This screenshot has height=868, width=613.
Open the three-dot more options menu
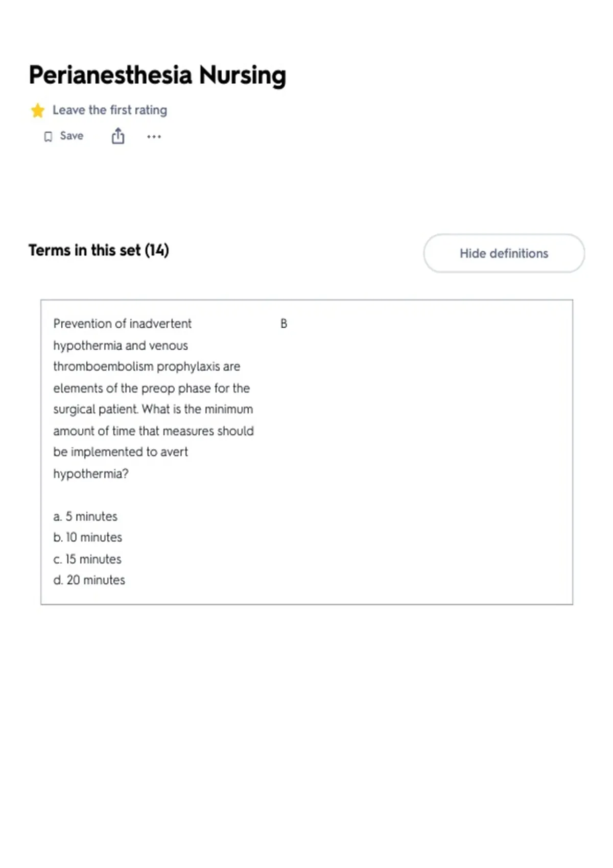point(154,136)
